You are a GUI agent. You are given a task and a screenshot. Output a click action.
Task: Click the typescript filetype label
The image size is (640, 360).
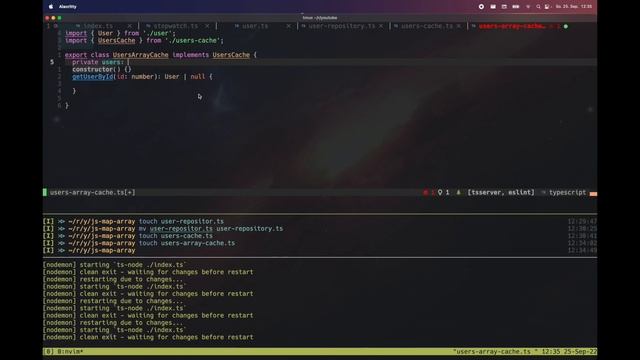567,192
